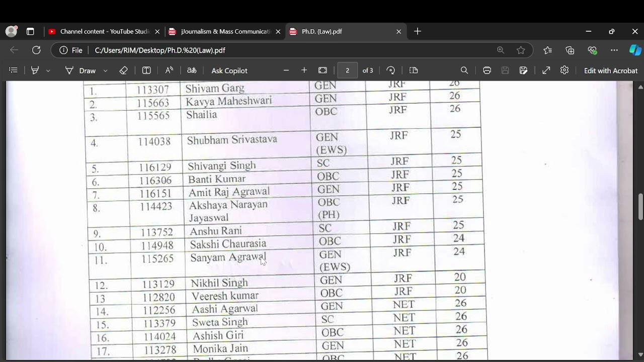This screenshot has width=644, height=362.
Task: Toggle the Page view layout
Action: pos(414,70)
